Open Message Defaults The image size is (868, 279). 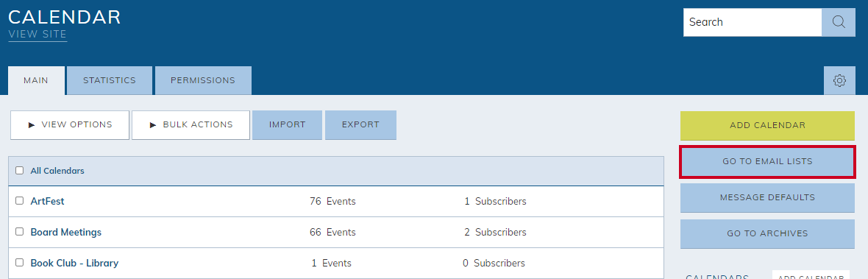click(767, 197)
